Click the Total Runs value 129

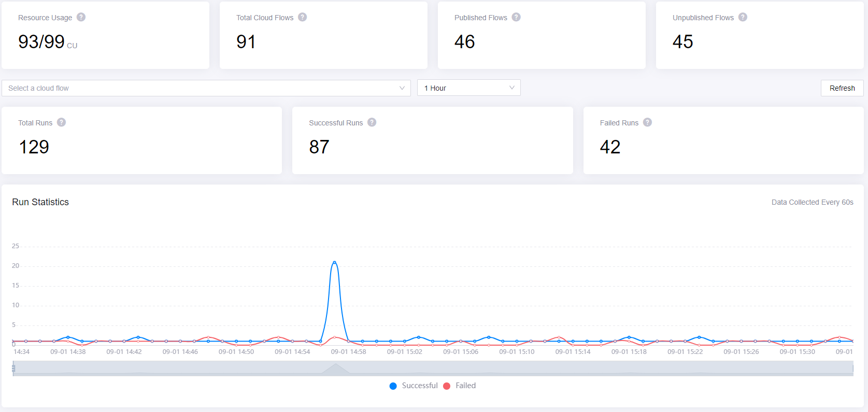pos(34,147)
